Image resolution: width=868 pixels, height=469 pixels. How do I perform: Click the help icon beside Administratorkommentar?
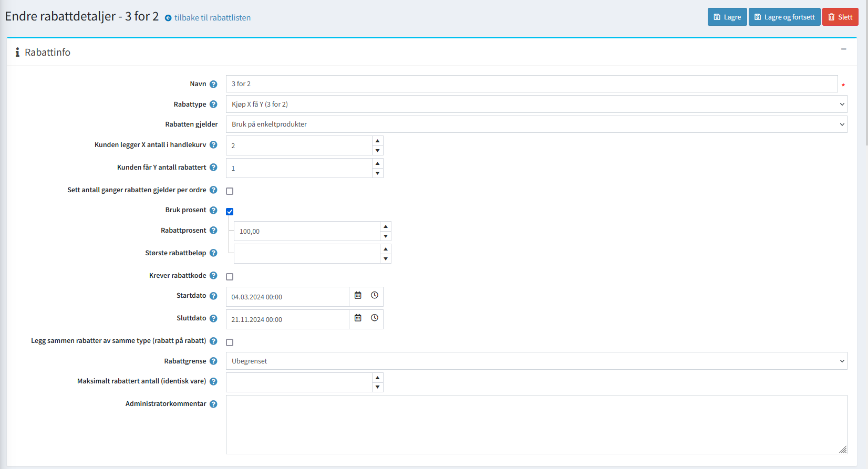click(213, 404)
